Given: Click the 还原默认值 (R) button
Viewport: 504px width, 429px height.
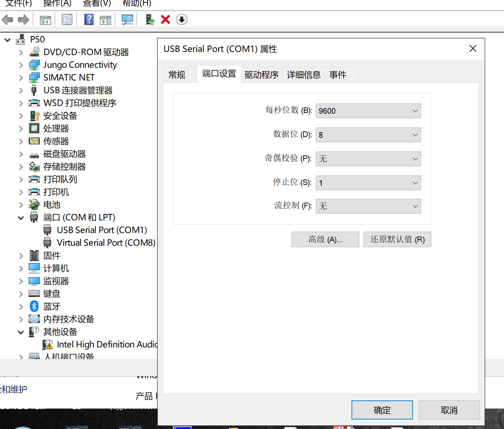Looking at the screenshot, I should 397,239.
